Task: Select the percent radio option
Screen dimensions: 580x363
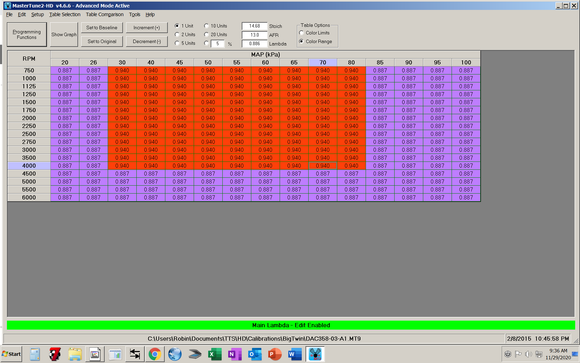Action: coord(206,43)
